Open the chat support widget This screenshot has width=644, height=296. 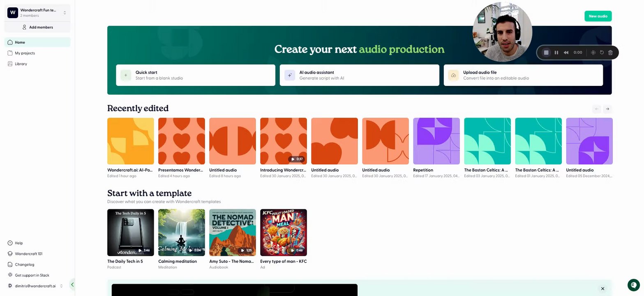(634, 285)
